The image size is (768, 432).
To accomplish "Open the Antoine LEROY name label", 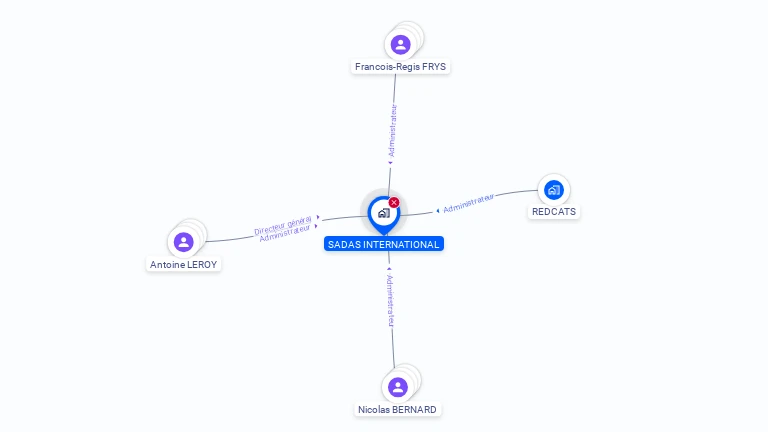I will (184, 264).
